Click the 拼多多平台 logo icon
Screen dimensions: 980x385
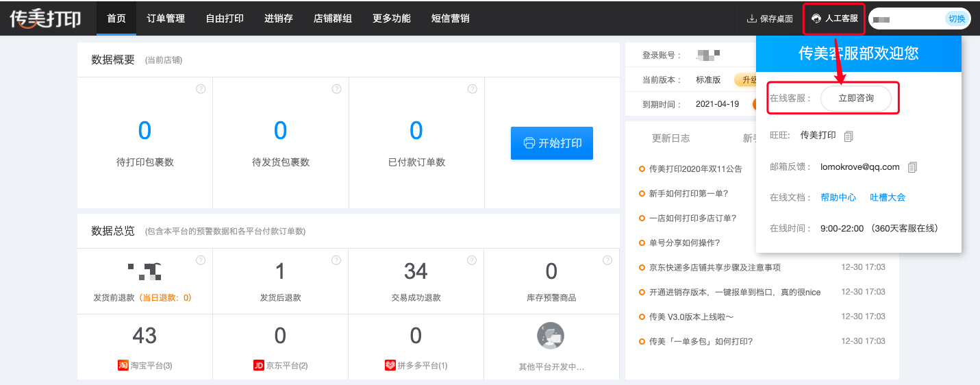click(390, 365)
